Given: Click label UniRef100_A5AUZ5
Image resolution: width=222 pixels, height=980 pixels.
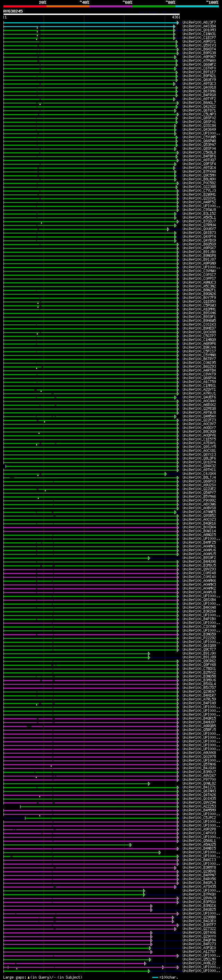Looking at the screenshot, I should point(199,845).
